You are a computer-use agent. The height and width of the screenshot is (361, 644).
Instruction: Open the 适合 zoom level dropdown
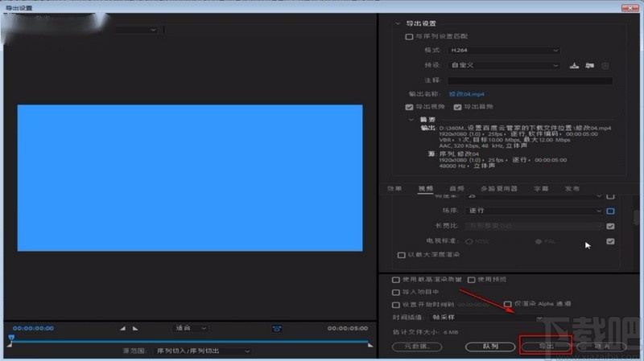(190, 328)
